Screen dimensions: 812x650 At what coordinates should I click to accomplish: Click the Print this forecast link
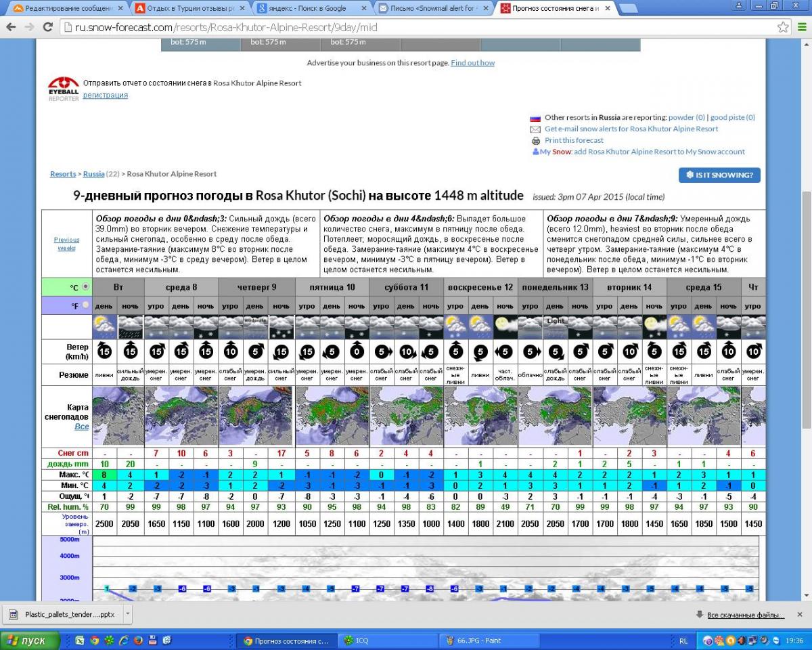tap(574, 140)
